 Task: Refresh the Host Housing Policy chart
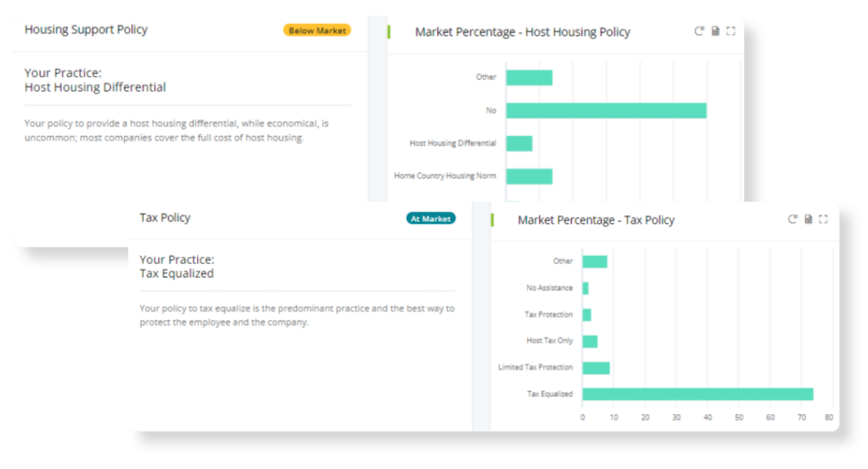(699, 31)
